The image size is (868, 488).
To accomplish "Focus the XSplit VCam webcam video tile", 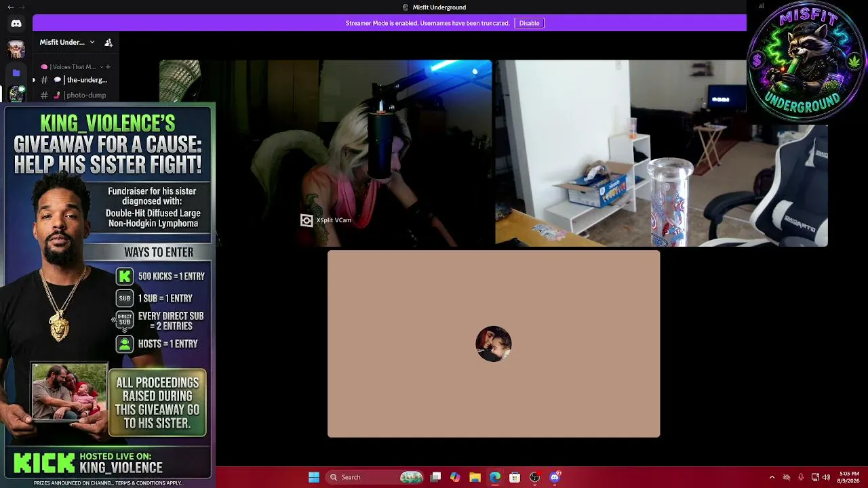I will [325, 153].
